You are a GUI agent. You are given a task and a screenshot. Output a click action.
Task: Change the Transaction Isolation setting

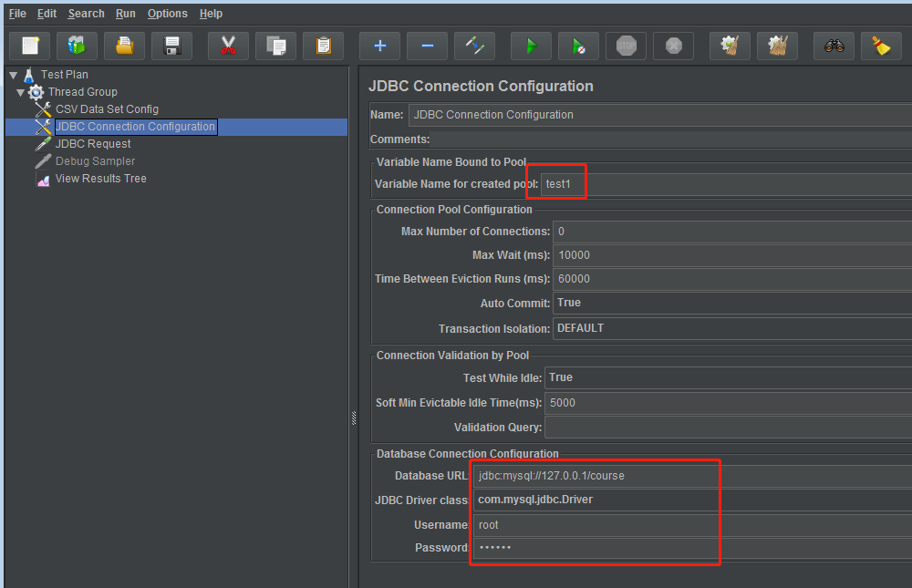click(638, 328)
